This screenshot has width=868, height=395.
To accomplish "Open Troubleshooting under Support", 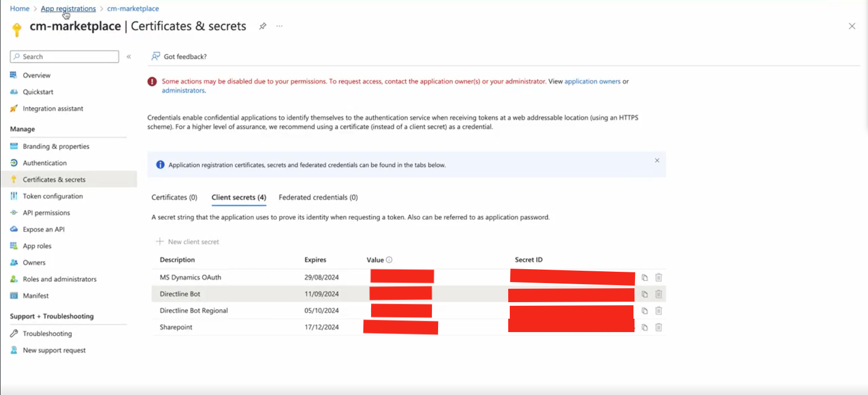I will [x=47, y=334].
